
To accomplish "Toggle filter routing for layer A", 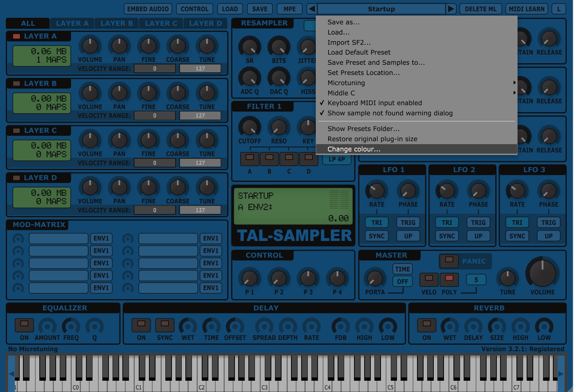I will coord(250,158).
